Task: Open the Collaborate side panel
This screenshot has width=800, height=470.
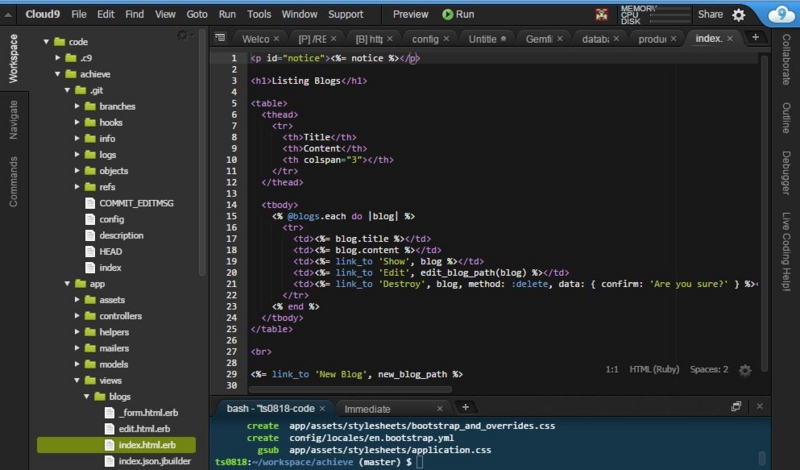Action: click(786, 59)
